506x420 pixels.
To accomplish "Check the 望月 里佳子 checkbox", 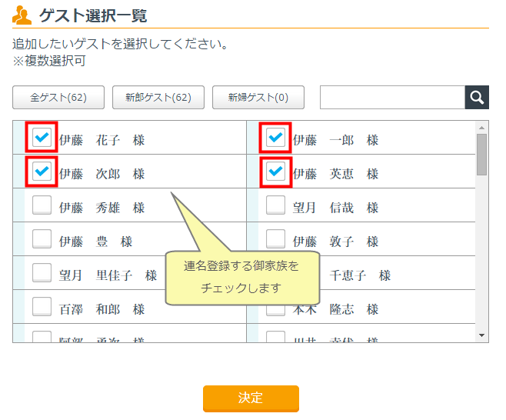I will 42,274.
